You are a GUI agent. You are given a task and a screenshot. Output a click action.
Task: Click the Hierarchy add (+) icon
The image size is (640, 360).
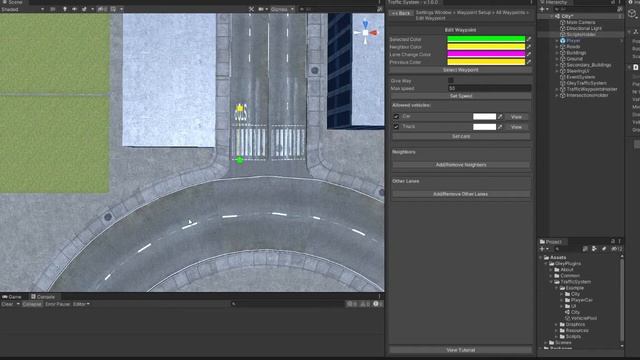click(x=542, y=9)
